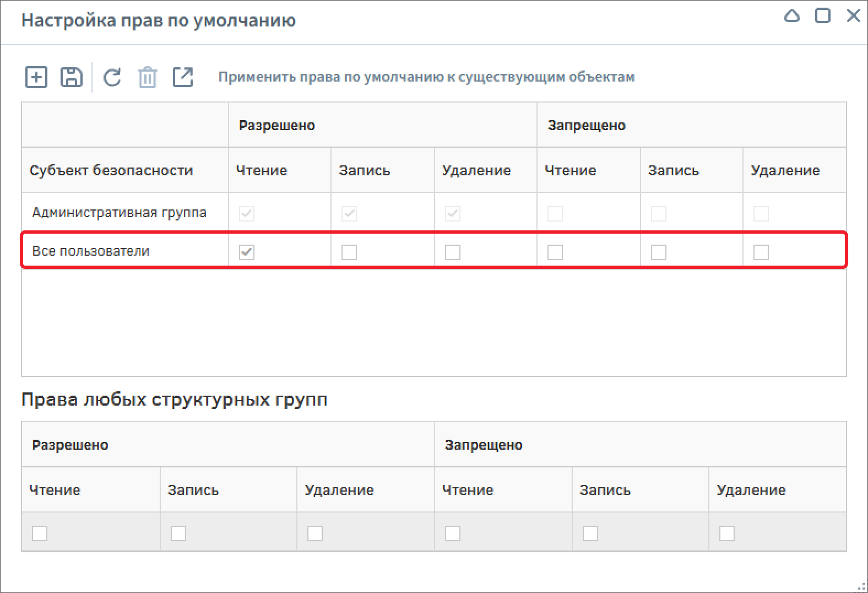Click the export arrow icon
868x593 pixels.
pyautogui.click(x=183, y=77)
